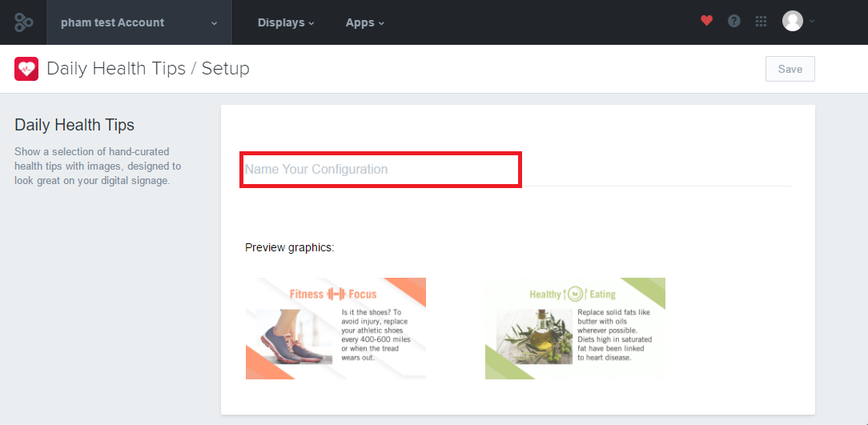868x425 pixels.
Task: Open the pham test Account switcher
Action: [x=139, y=22]
